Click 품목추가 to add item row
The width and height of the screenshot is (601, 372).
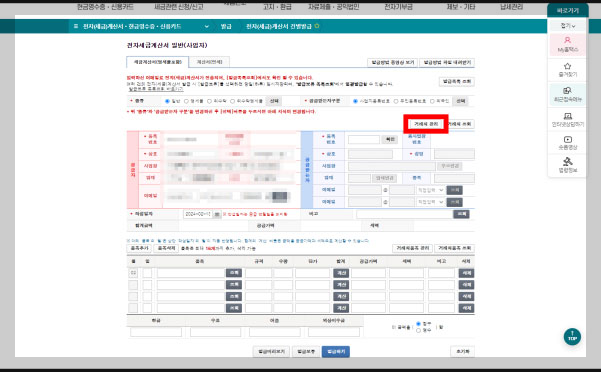click(139, 248)
